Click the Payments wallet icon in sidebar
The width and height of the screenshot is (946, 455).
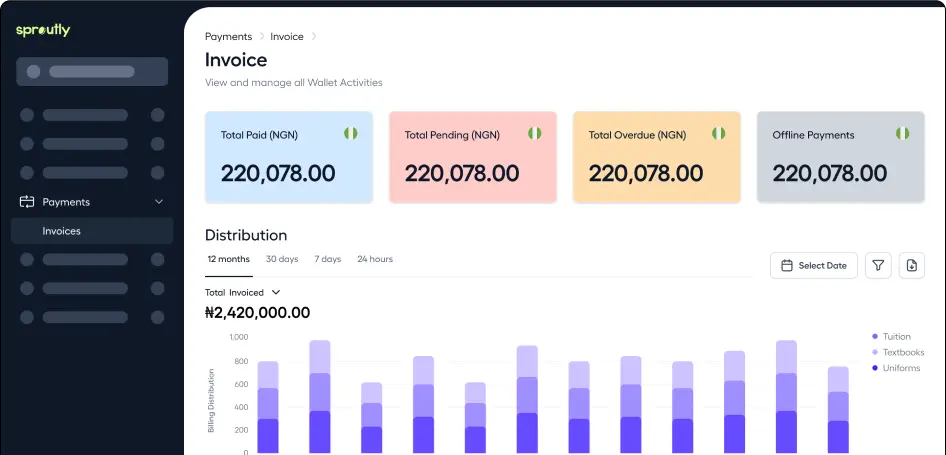click(27, 202)
